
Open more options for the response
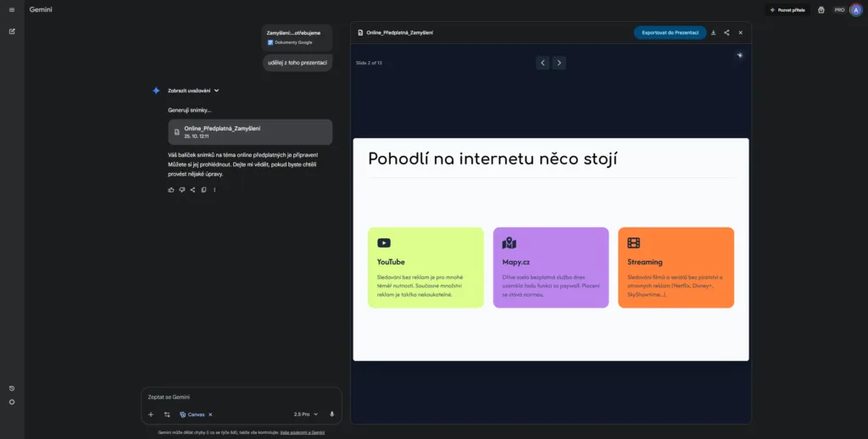214,190
